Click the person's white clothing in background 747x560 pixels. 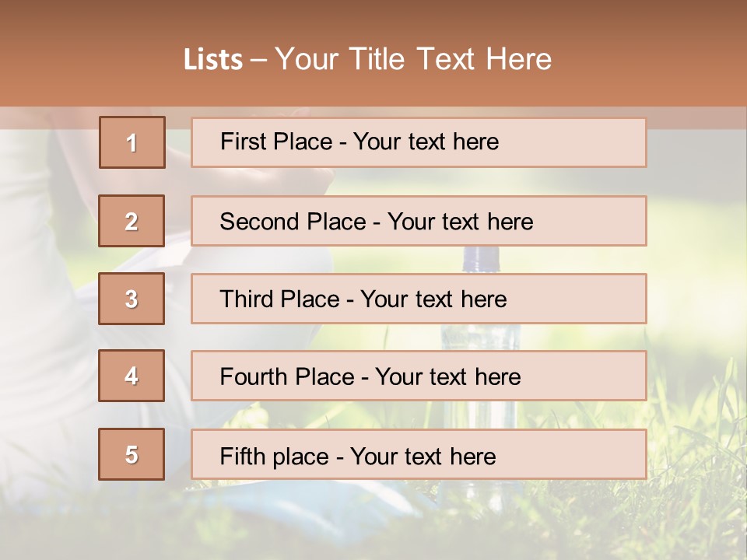47,350
